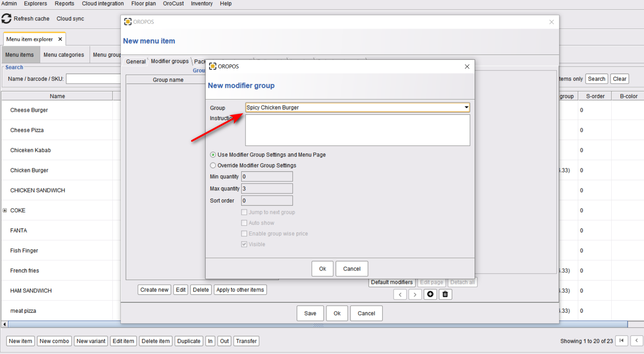Click the In stock button

tap(210, 341)
